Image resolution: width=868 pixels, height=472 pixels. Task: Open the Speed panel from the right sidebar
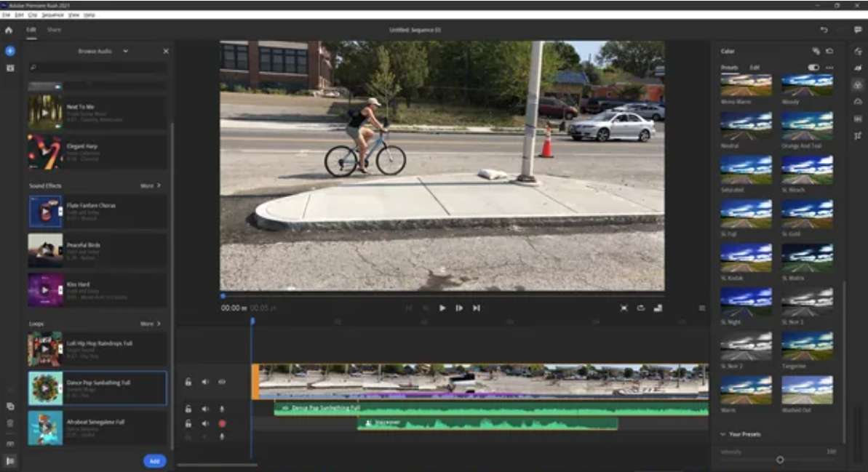[858, 102]
